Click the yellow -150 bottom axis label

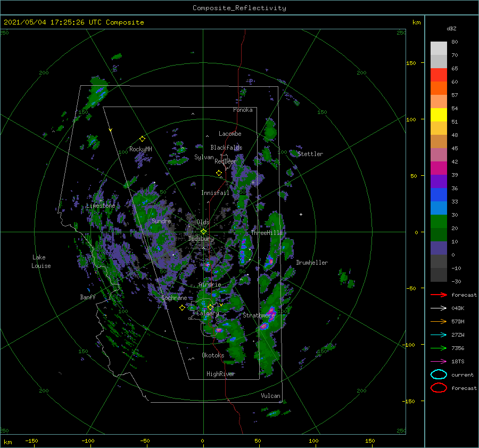[31, 441]
